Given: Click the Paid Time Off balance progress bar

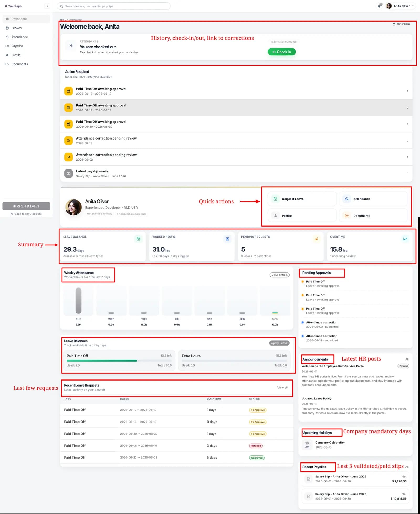Looking at the screenshot, I should pos(119,361).
